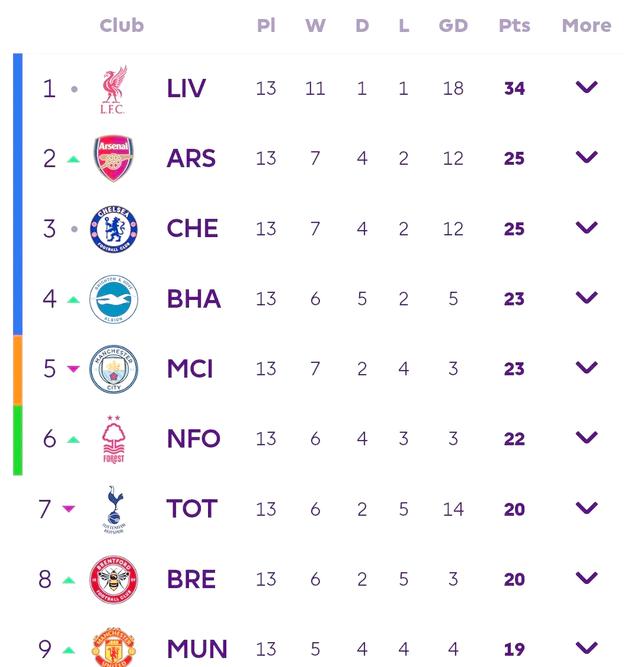Click the GD column header
This screenshot has width=640, height=667.
(453, 26)
